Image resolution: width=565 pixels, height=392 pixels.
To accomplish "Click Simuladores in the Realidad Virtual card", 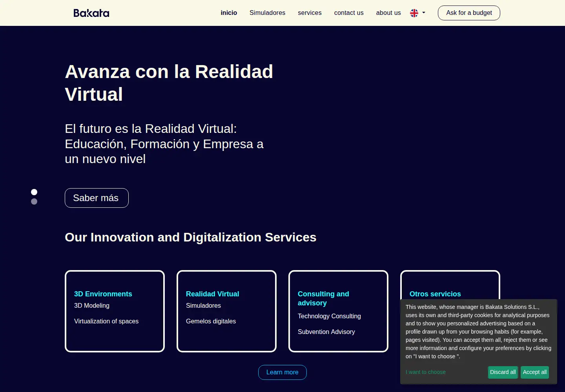I will 203,306.
